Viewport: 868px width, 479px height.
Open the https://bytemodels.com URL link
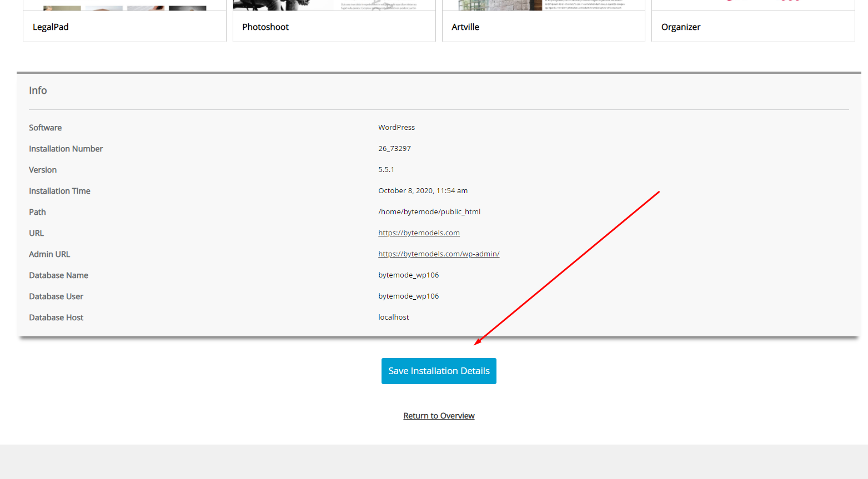tap(419, 233)
